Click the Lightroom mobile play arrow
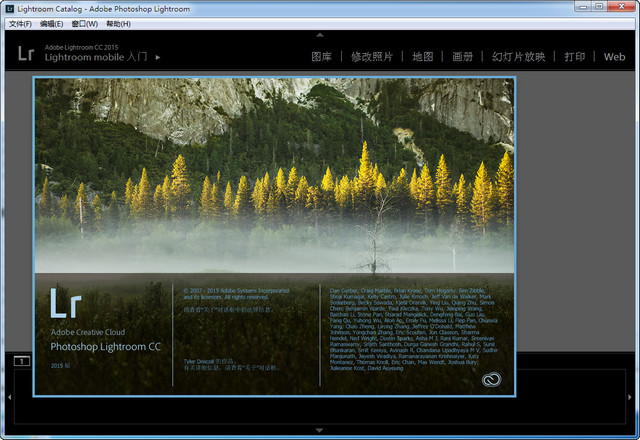640x440 pixels. point(158,58)
